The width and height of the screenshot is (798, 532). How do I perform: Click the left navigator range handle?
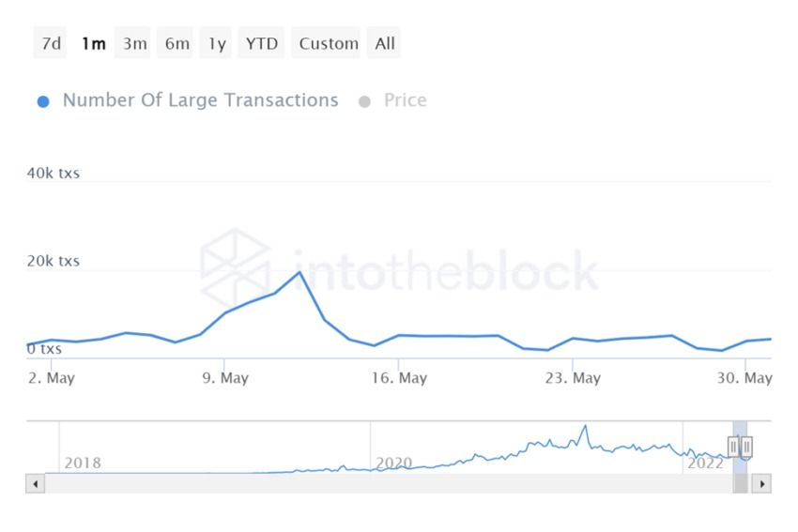[x=733, y=448]
